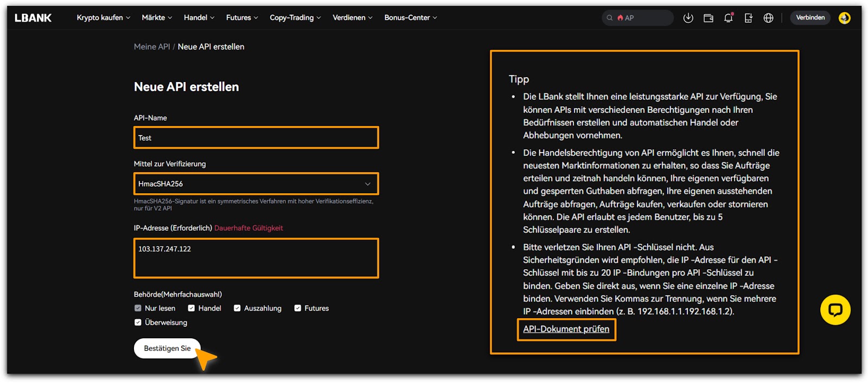Open the API-Dokument prüfen link
The width and height of the screenshot is (868, 386).
[x=566, y=329]
